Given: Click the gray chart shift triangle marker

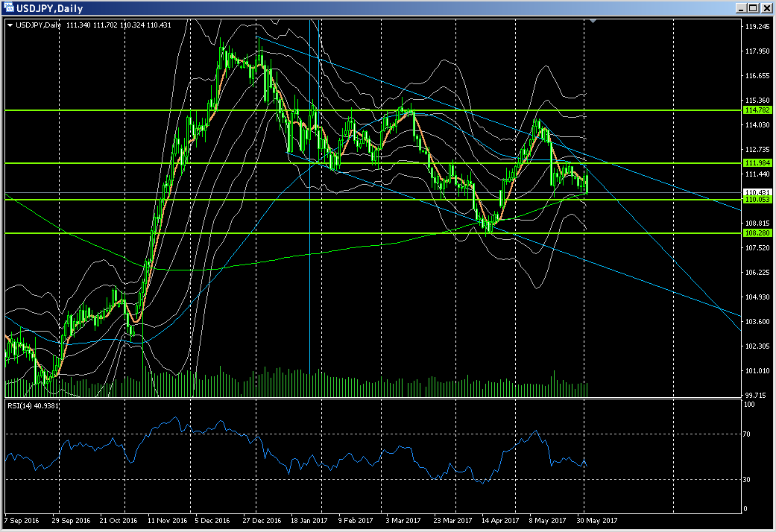Looking at the screenshot, I should 593,22.
